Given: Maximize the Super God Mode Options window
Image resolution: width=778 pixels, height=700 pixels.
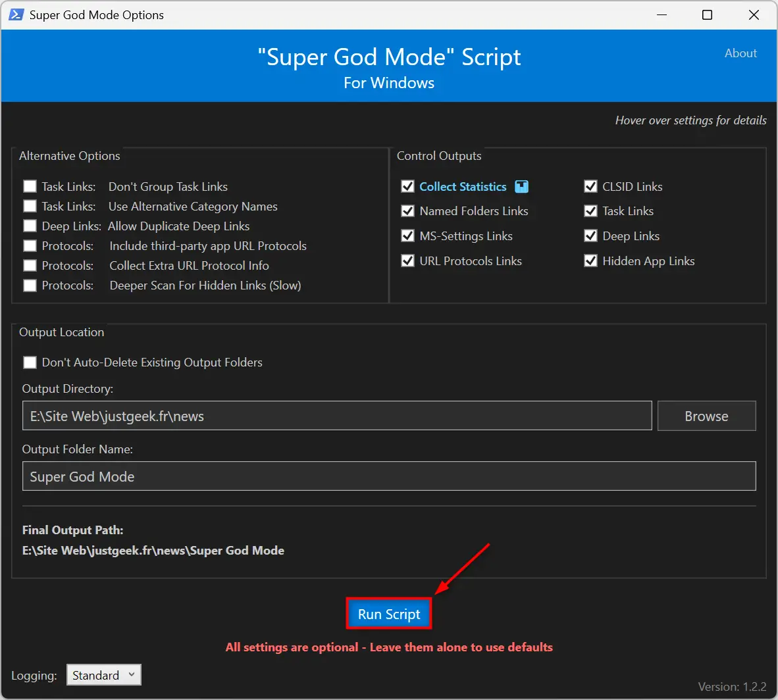Looking at the screenshot, I should coord(708,15).
